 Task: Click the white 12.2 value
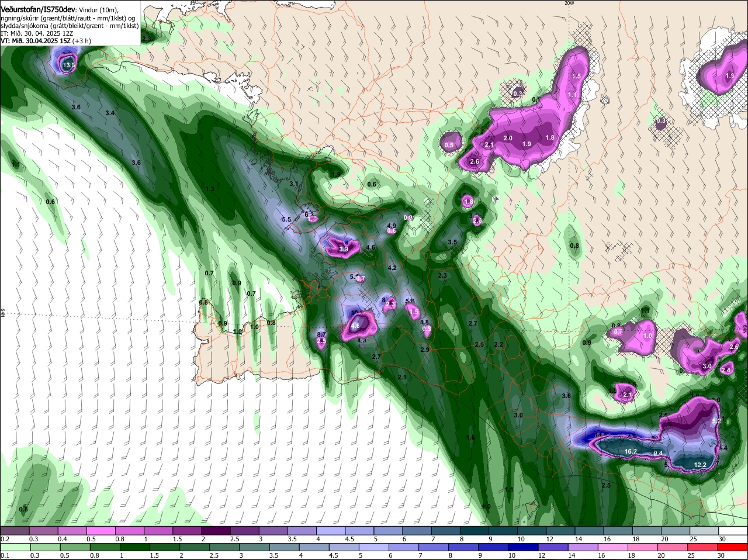[x=700, y=465]
